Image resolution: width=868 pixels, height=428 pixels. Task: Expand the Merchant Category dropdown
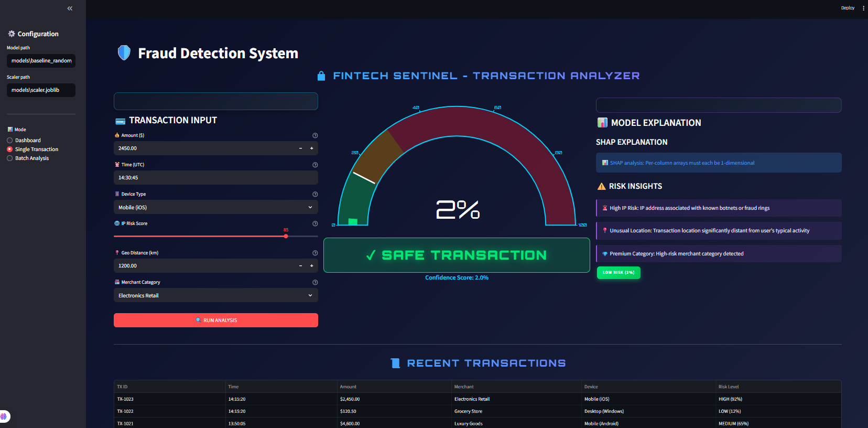coord(216,295)
